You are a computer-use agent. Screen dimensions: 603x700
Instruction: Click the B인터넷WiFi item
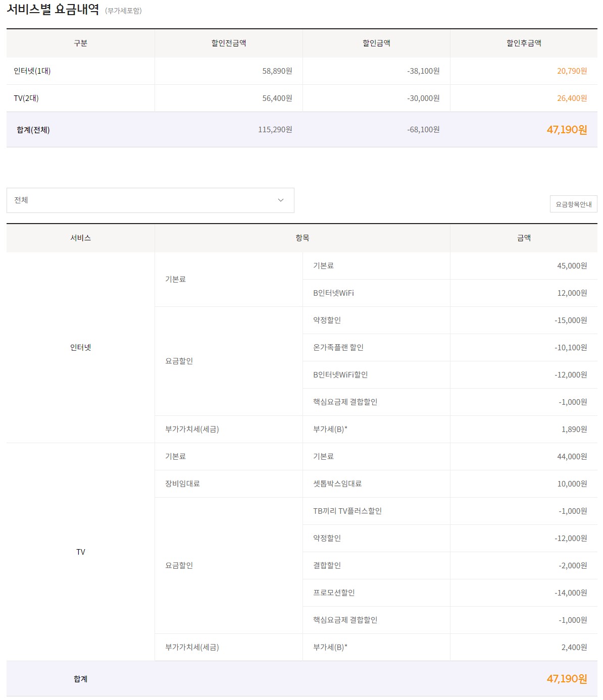point(333,293)
